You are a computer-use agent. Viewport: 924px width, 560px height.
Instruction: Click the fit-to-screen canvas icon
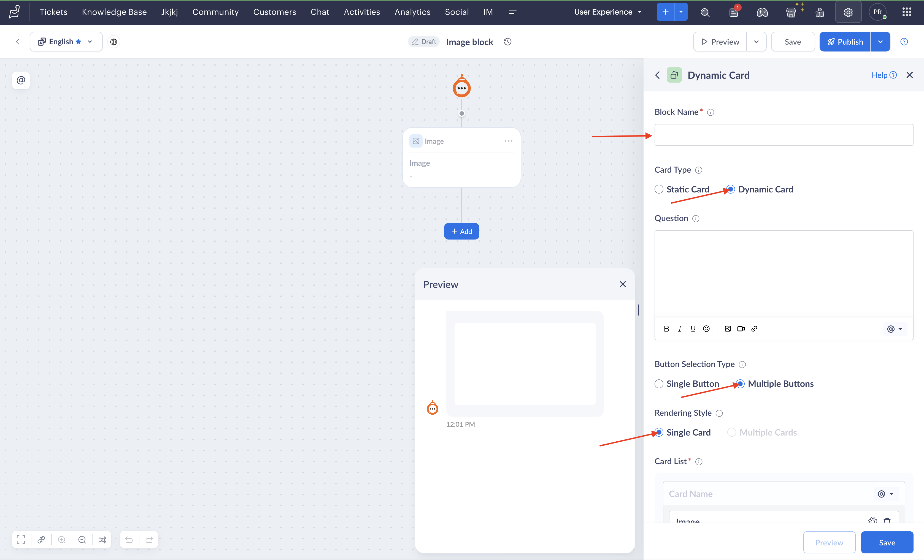pyautogui.click(x=21, y=540)
